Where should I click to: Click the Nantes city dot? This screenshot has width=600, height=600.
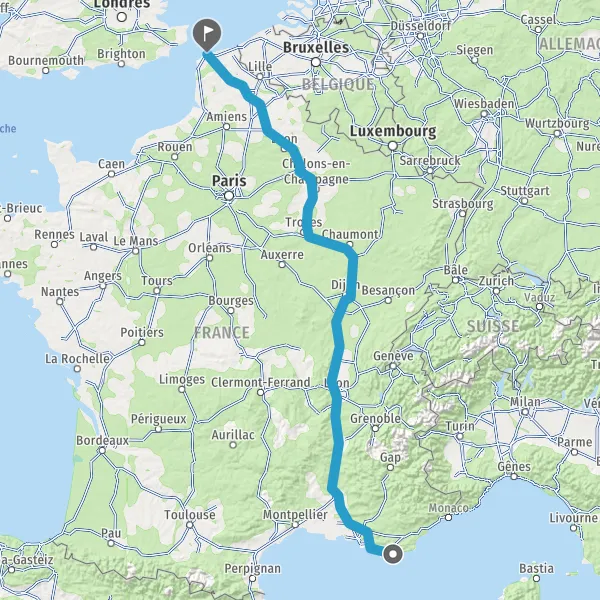coord(60,302)
